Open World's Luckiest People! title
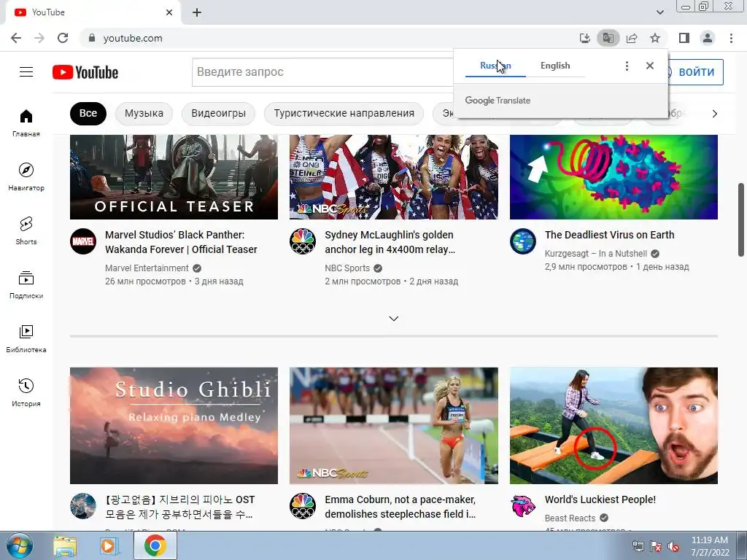The image size is (747, 560). click(x=600, y=499)
